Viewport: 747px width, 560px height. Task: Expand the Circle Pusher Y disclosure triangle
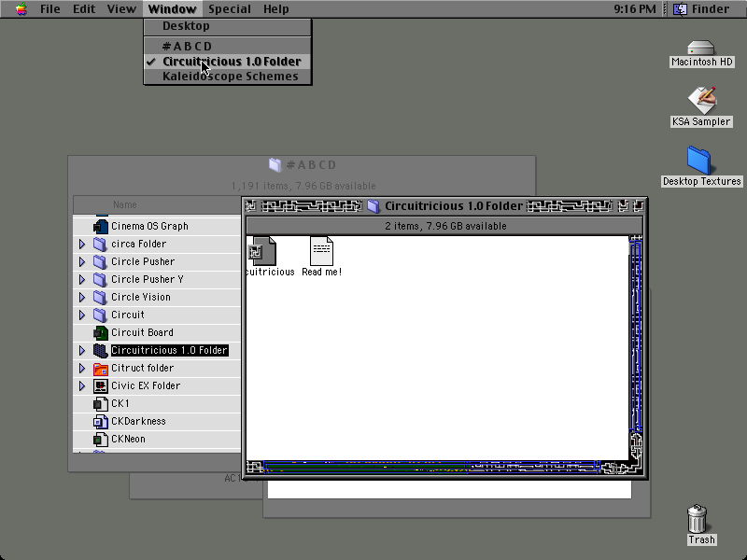[82, 279]
